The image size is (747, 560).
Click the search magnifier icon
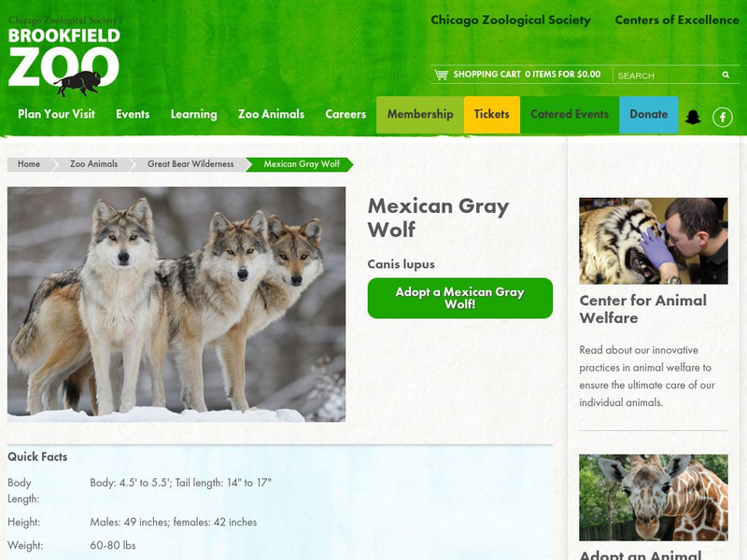(x=726, y=75)
